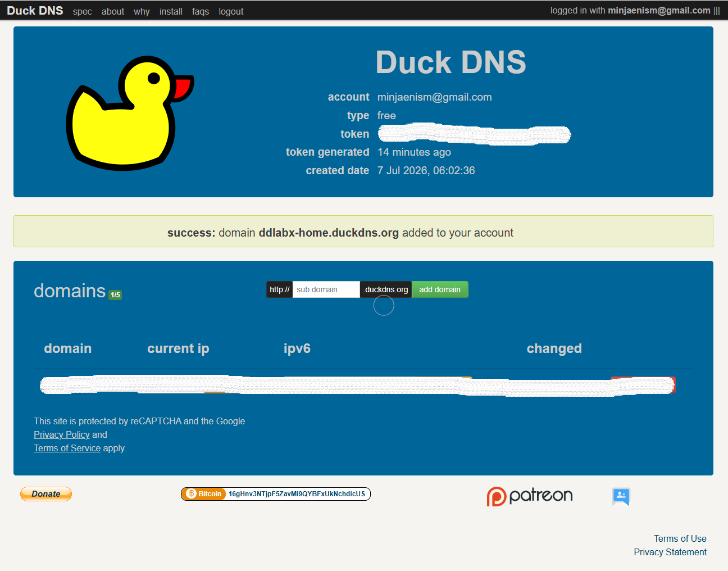Click the http:// prefix label
Image resolution: width=728 pixels, height=571 pixels.
click(x=280, y=289)
